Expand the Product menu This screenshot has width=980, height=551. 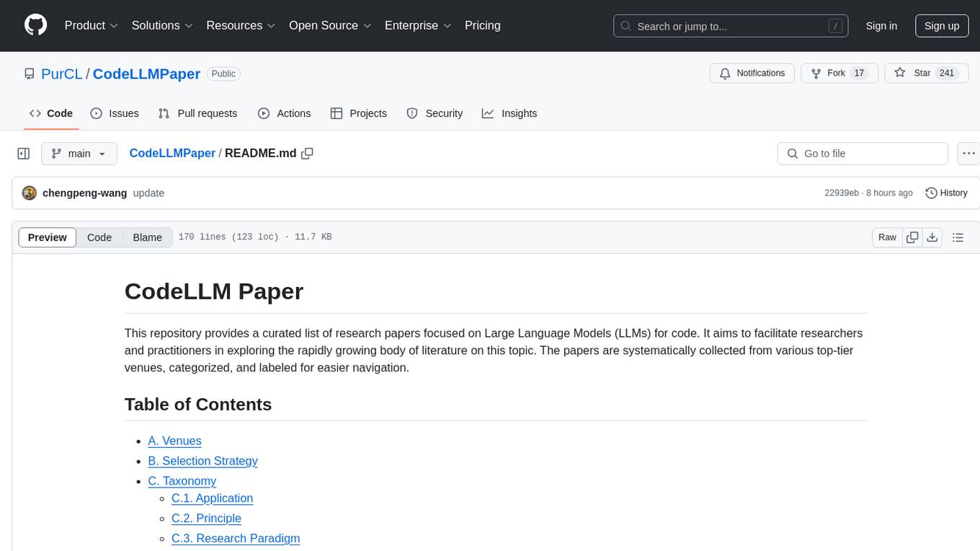point(92,25)
